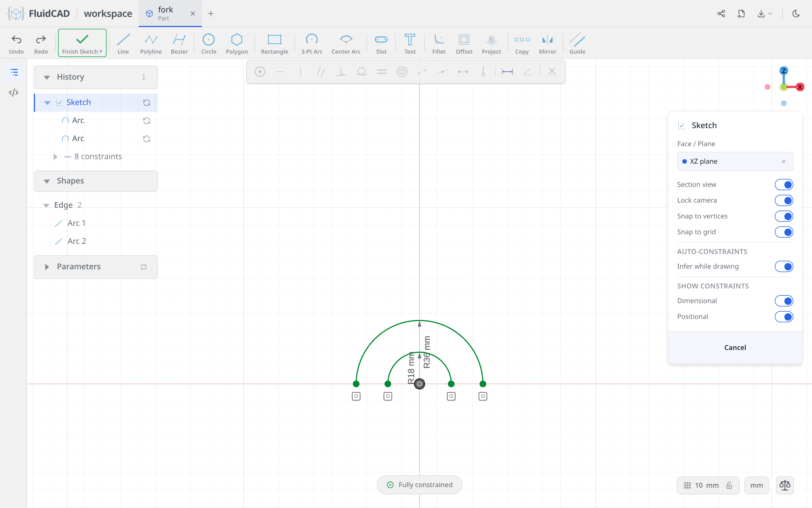812x508 pixels.
Task: Click the share icon
Action: 721,14
